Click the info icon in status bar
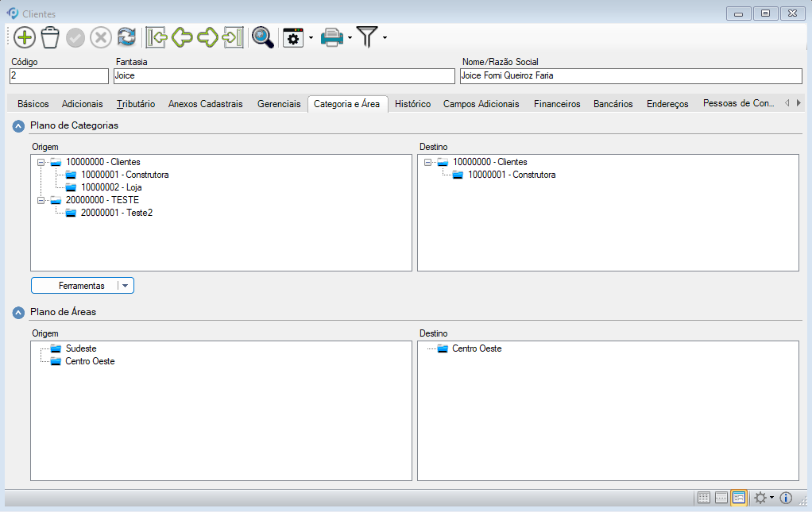Screen dimensions: 812x512 pos(786,498)
